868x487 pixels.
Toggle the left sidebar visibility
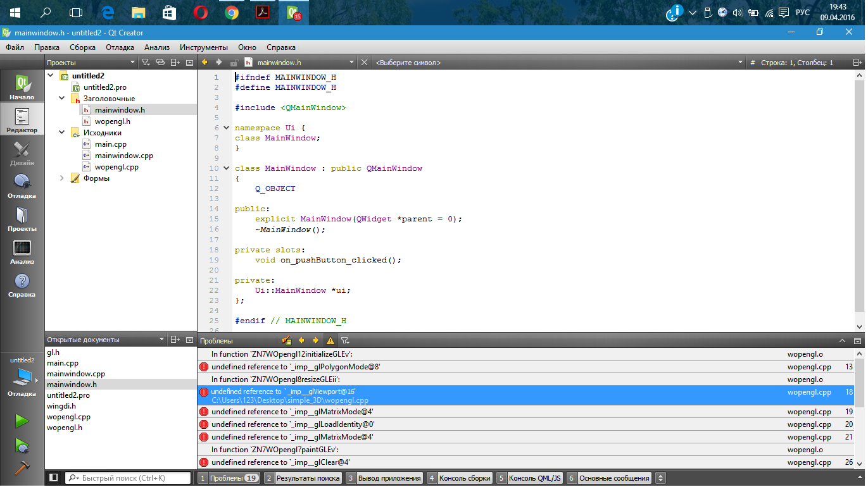coord(54,478)
